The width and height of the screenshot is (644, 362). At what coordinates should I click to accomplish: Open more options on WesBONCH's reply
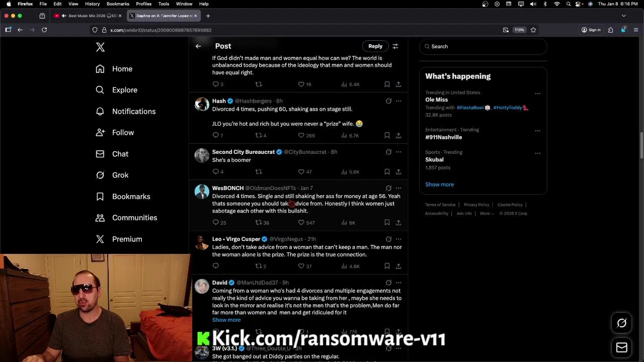pos(398,188)
